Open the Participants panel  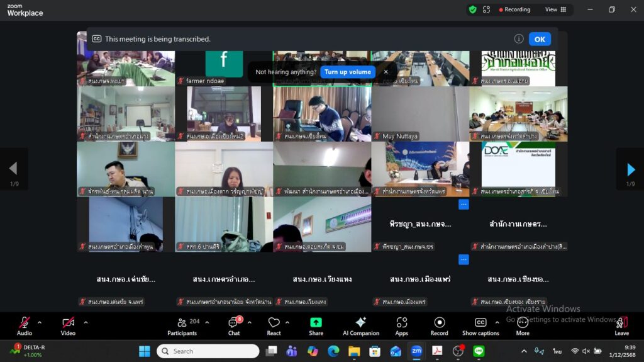pyautogui.click(x=183, y=325)
